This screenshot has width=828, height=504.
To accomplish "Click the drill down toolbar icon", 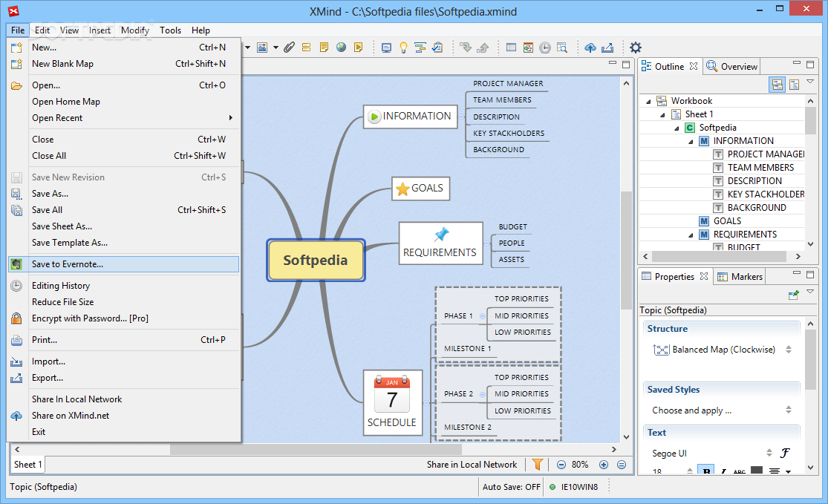I will (x=466, y=48).
